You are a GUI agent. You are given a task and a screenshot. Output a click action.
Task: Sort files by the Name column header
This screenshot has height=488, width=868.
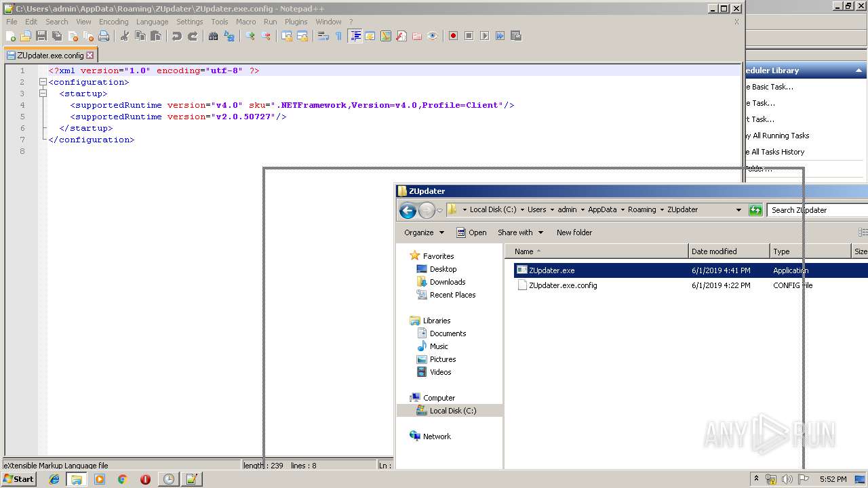(x=597, y=251)
